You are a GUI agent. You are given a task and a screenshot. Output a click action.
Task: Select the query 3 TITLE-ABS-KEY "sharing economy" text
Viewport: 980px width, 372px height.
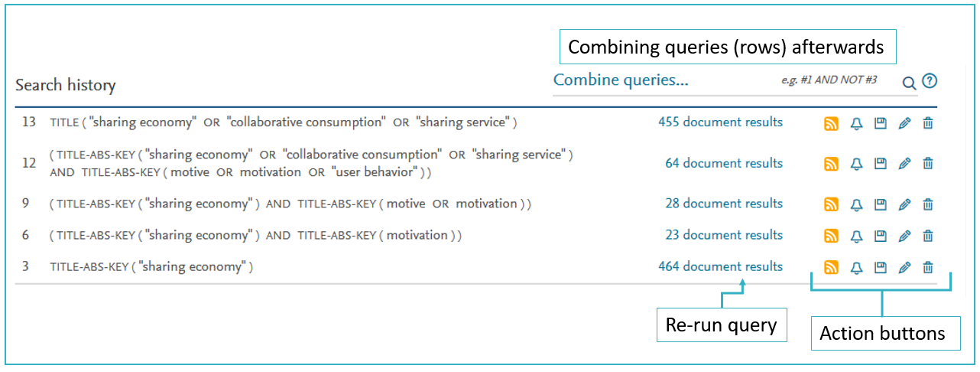click(x=151, y=267)
